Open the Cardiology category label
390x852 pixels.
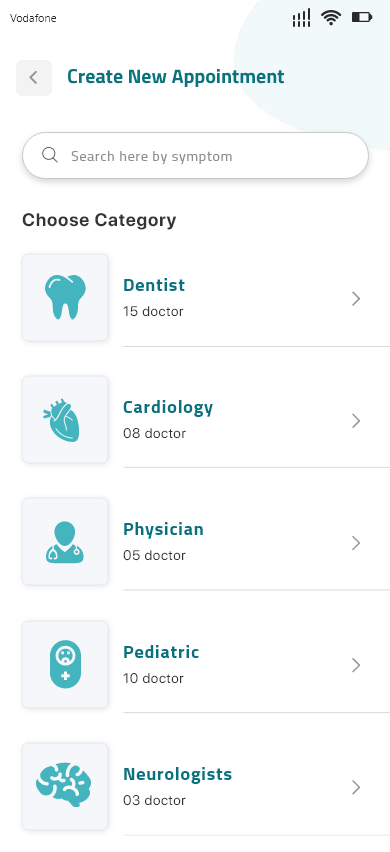coord(168,408)
